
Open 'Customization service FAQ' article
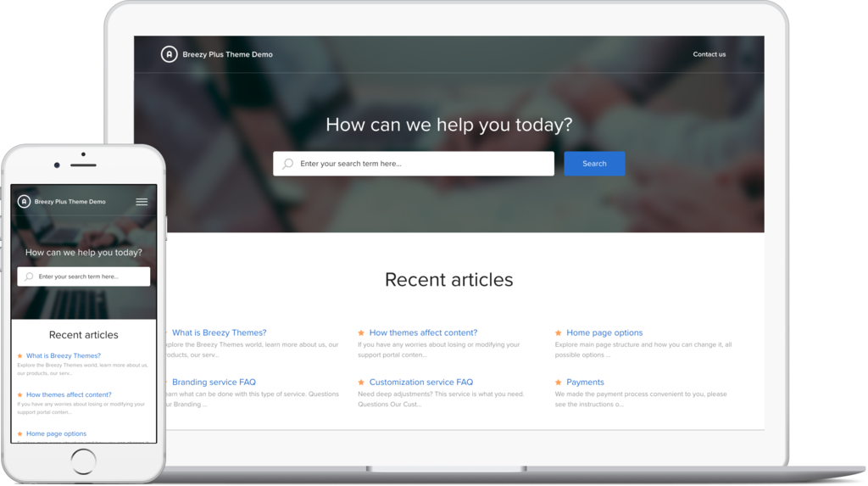(x=421, y=382)
